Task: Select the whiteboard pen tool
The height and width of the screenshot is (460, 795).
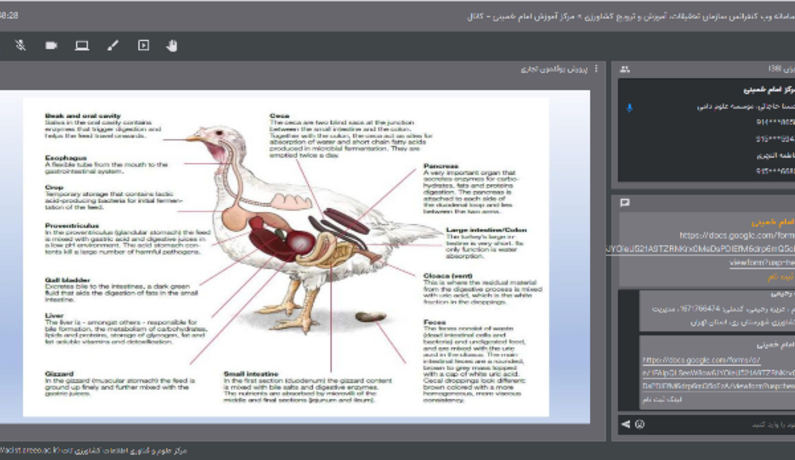Action: pos(113,46)
